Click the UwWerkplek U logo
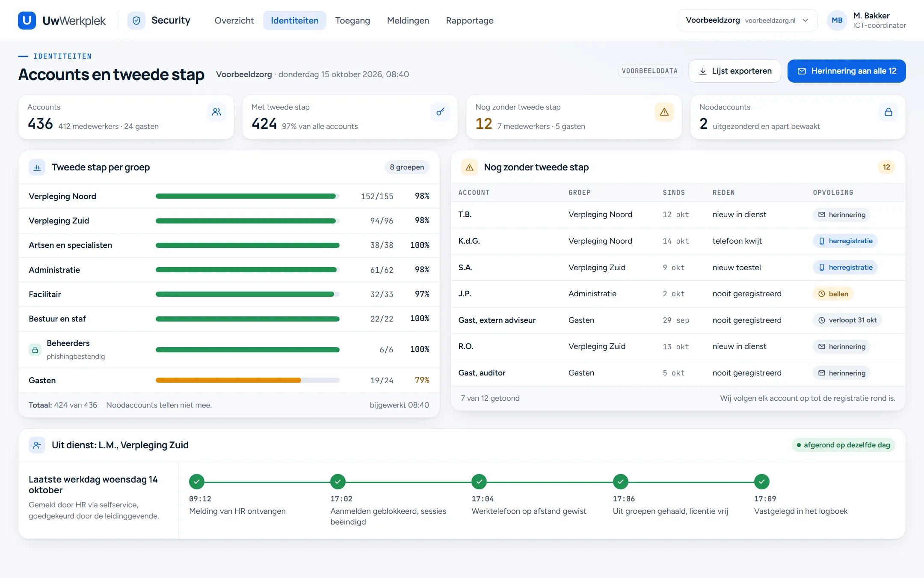 point(27,21)
